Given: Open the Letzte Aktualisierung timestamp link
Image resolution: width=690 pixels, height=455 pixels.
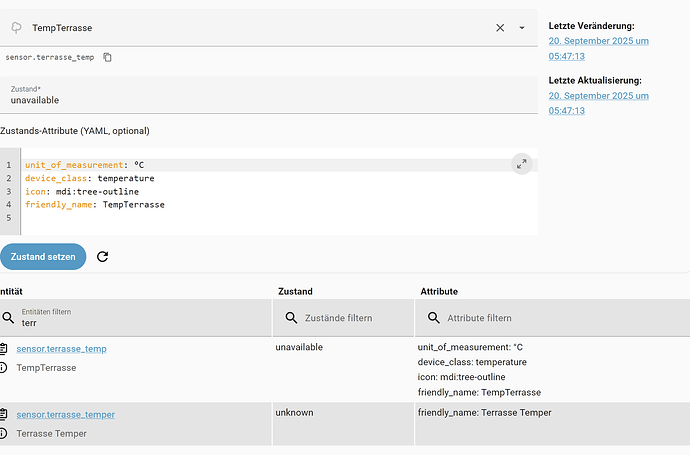Looking at the screenshot, I should pos(599,103).
